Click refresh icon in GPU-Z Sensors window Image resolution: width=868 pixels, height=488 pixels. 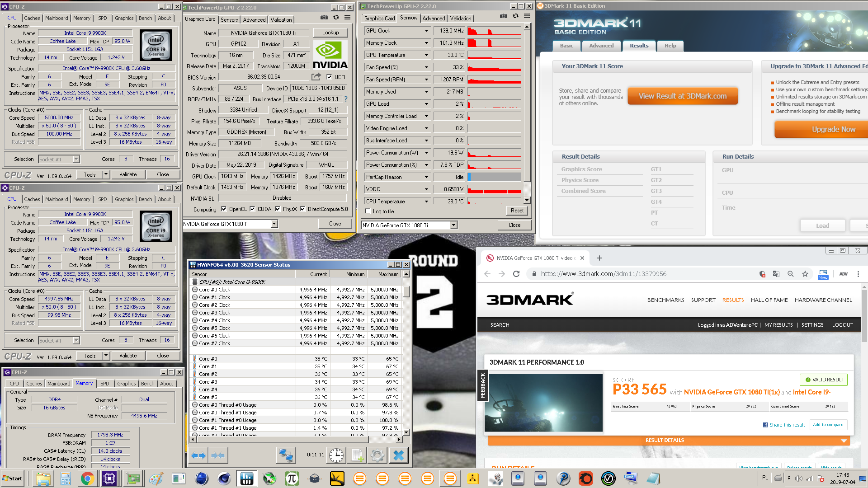pyautogui.click(x=515, y=16)
